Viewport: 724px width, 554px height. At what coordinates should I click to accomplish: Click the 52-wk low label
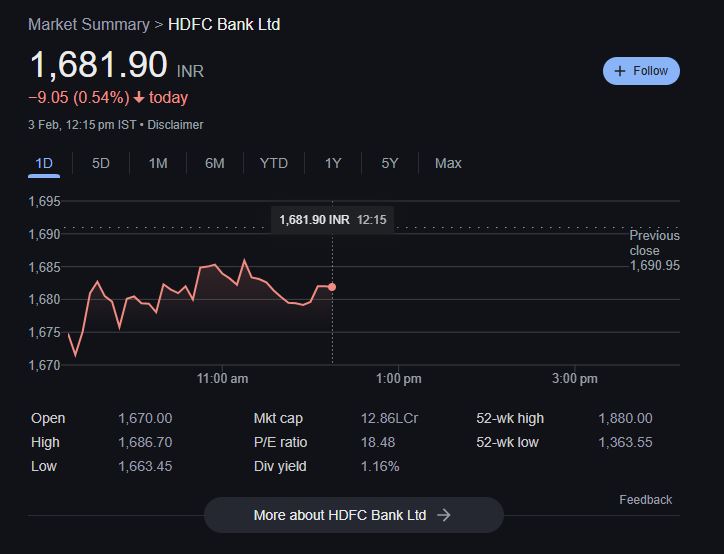click(x=507, y=442)
